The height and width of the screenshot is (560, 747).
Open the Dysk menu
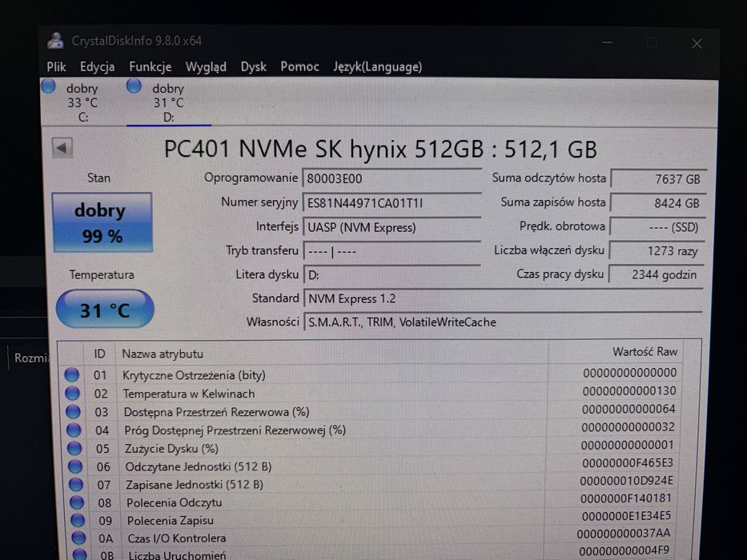click(x=254, y=66)
